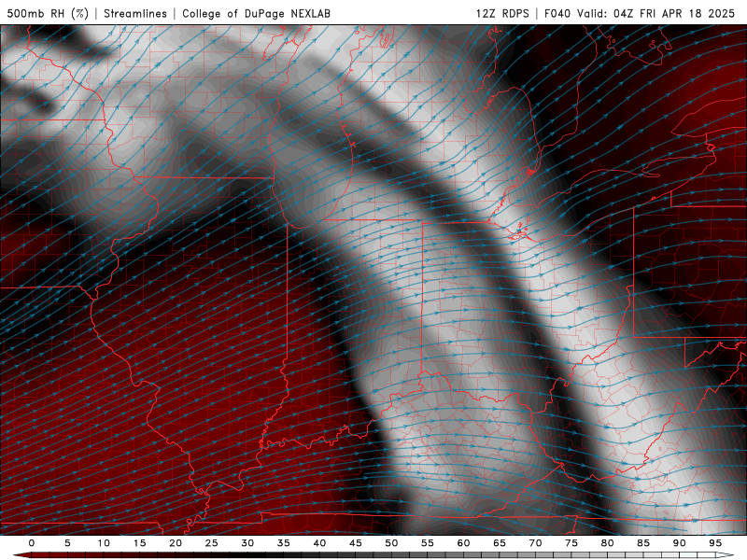
Task: Click the '85' label on the color scale
Action: [643, 543]
